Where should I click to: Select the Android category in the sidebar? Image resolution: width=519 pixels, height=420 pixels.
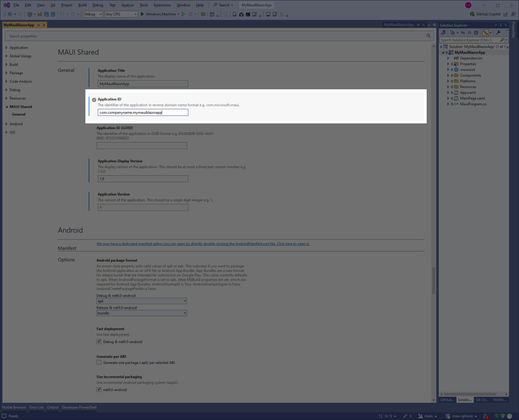click(x=16, y=124)
